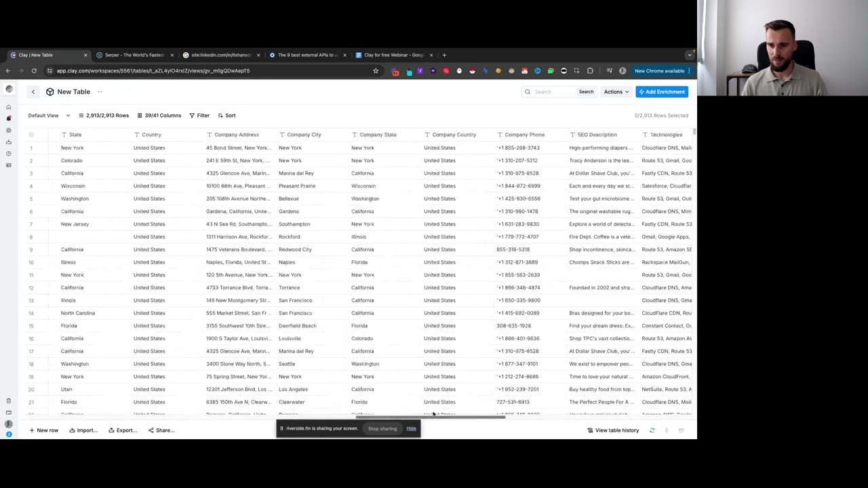Open the 39/41 Columns selector
The width and height of the screenshot is (868, 488).
tap(159, 115)
